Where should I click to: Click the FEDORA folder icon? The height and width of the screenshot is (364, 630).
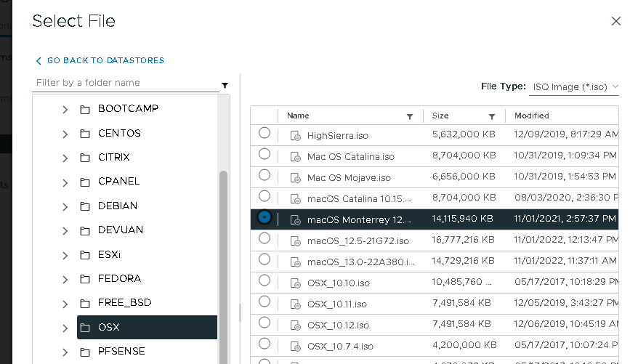85,279
